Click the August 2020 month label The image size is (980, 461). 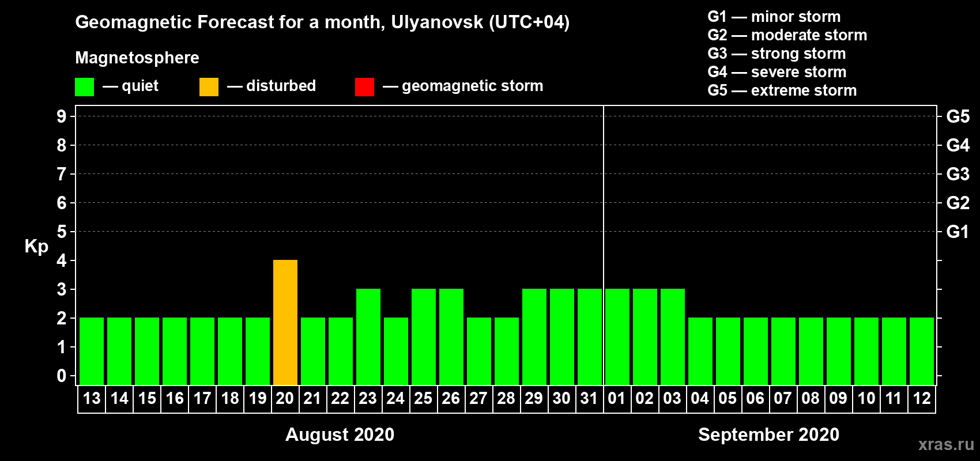coord(340,434)
